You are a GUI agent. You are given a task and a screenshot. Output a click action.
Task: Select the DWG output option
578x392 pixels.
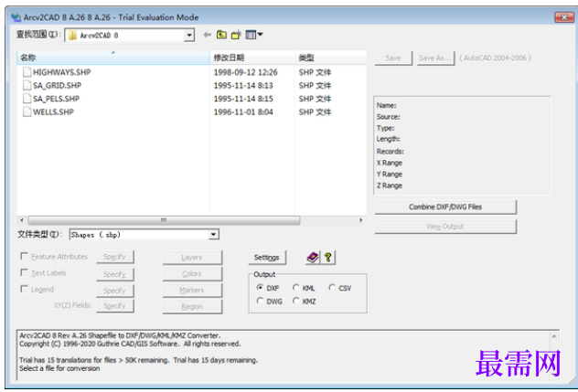[x=260, y=301]
